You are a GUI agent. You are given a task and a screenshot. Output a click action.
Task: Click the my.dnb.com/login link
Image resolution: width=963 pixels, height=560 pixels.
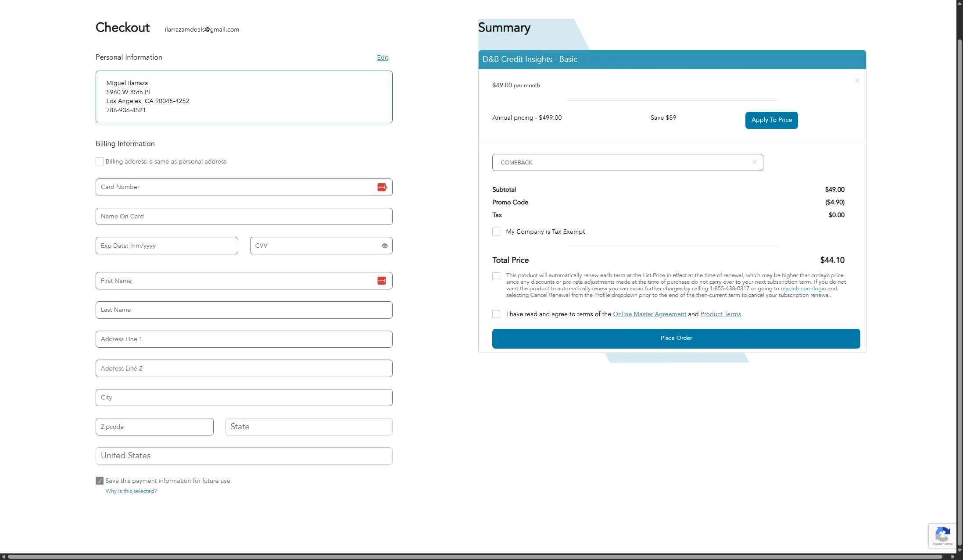803,289
